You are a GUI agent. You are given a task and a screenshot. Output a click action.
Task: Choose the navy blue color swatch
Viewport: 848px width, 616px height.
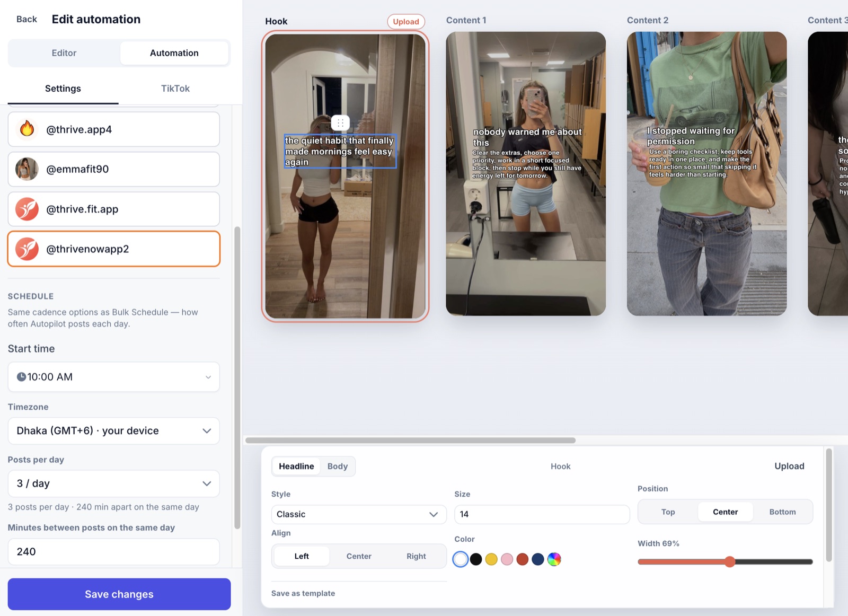538,559
